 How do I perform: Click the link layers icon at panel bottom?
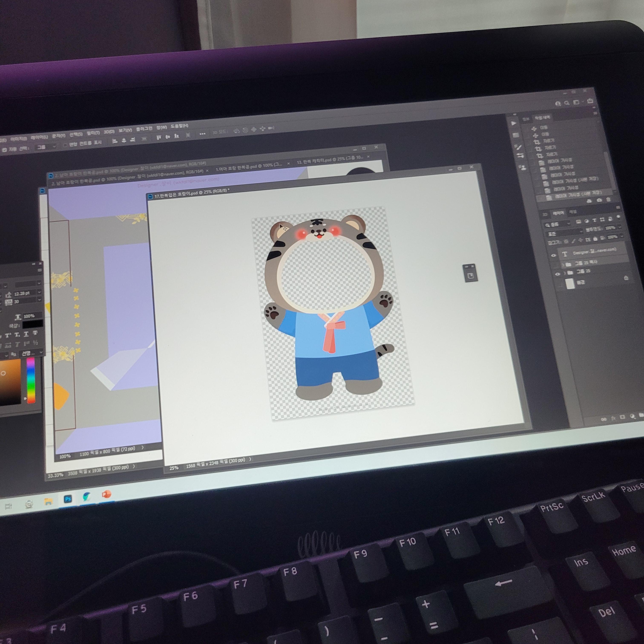[x=604, y=419]
